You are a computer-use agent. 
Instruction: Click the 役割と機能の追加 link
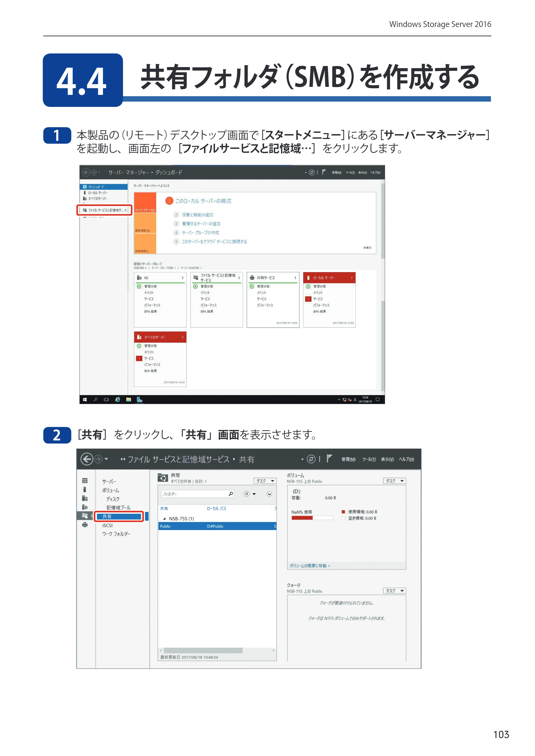coord(198,215)
